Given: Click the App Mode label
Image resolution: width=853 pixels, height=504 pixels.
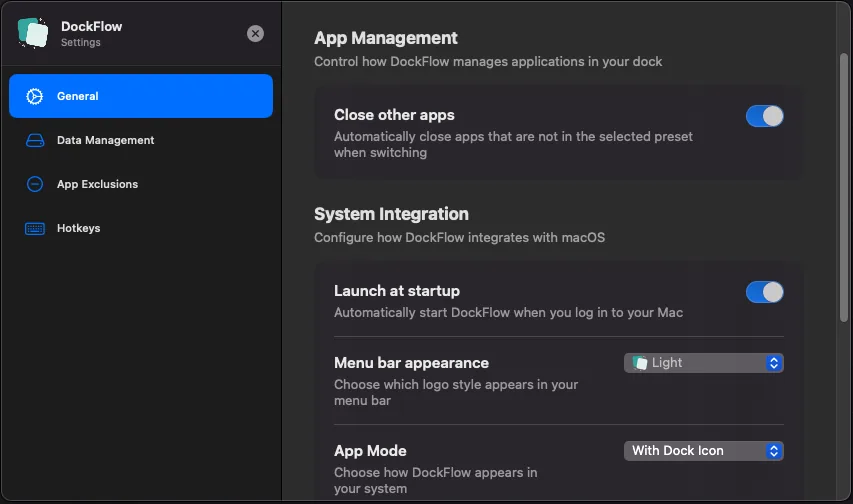Looking at the screenshot, I should [370, 451].
